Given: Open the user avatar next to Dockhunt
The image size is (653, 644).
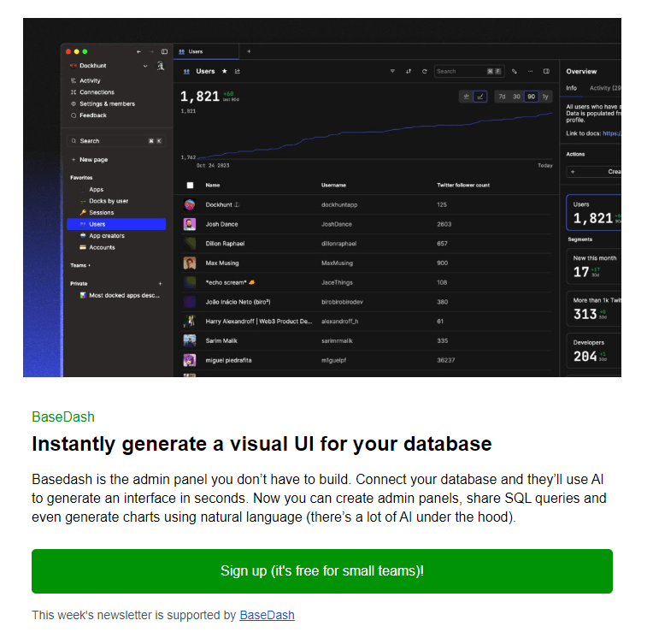Looking at the screenshot, I should coord(161,66).
